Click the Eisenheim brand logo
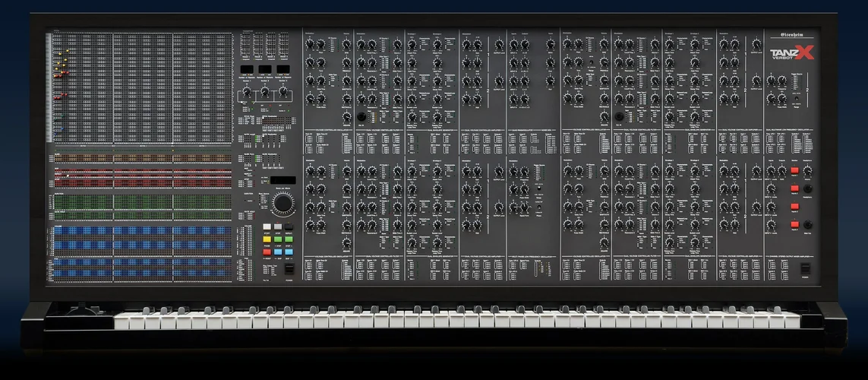This screenshot has width=868, height=380. tap(797, 34)
